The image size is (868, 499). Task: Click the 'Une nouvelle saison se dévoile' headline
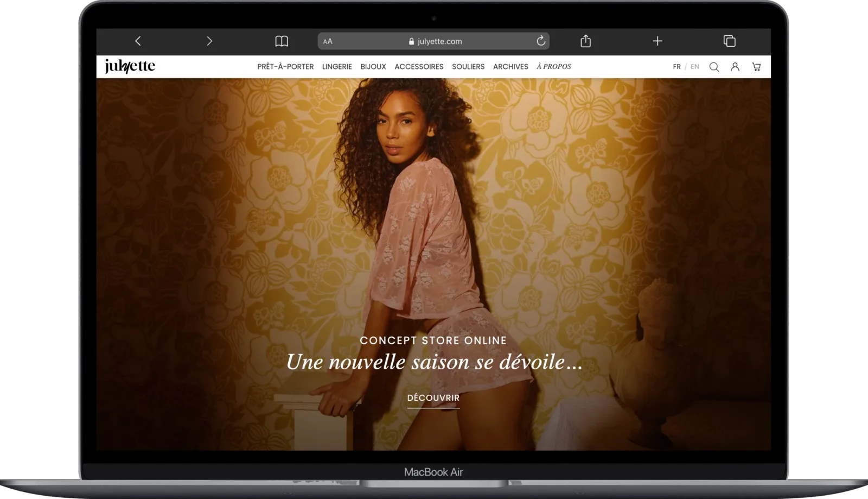point(434,362)
